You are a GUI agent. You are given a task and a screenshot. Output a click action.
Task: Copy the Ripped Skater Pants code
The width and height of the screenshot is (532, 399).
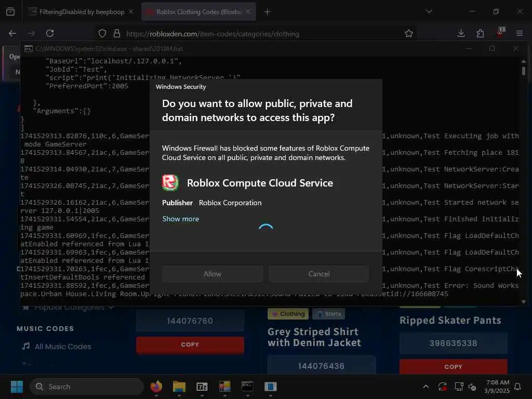tap(453, 367)
